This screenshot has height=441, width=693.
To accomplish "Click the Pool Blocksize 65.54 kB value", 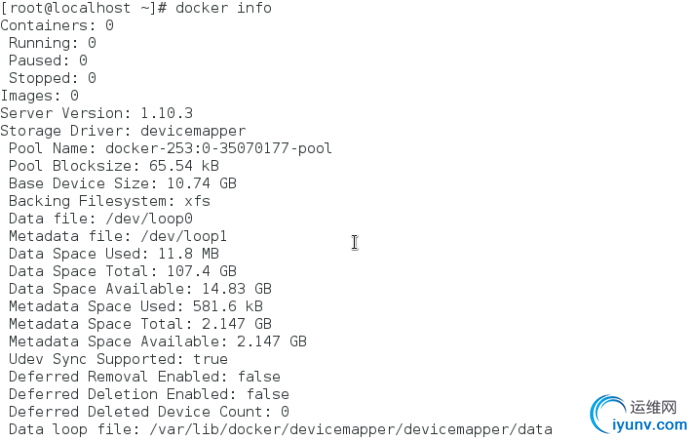I will pyautogui.click(x=184, y=166).
